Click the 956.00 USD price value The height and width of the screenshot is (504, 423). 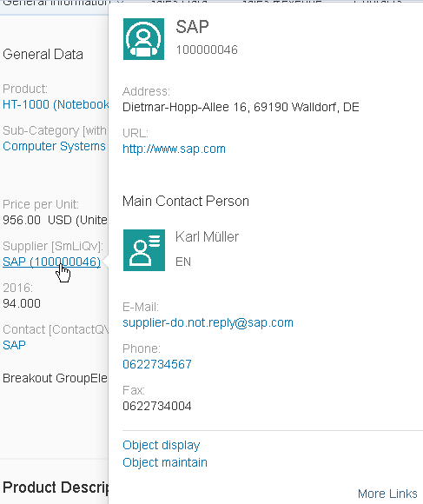tap(56, 220)
